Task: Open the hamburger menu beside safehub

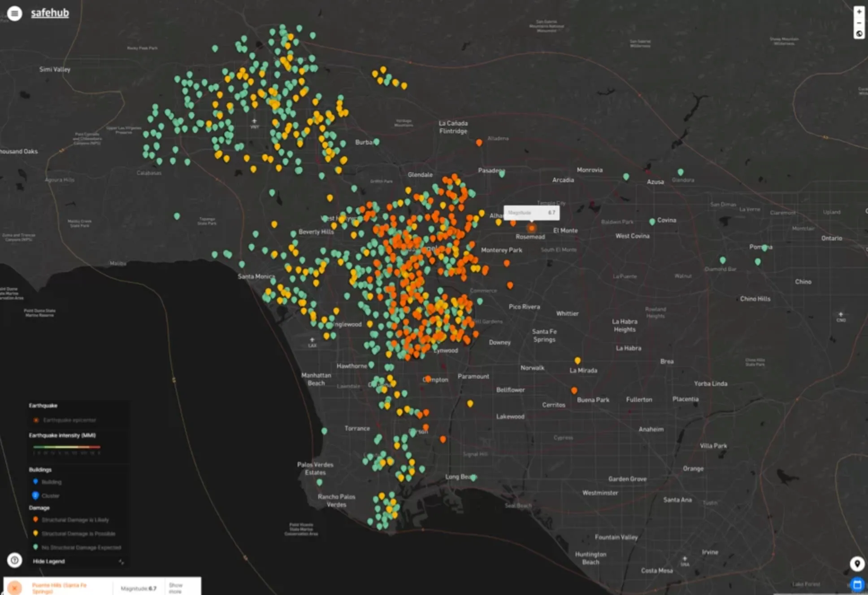Action: 14,13
